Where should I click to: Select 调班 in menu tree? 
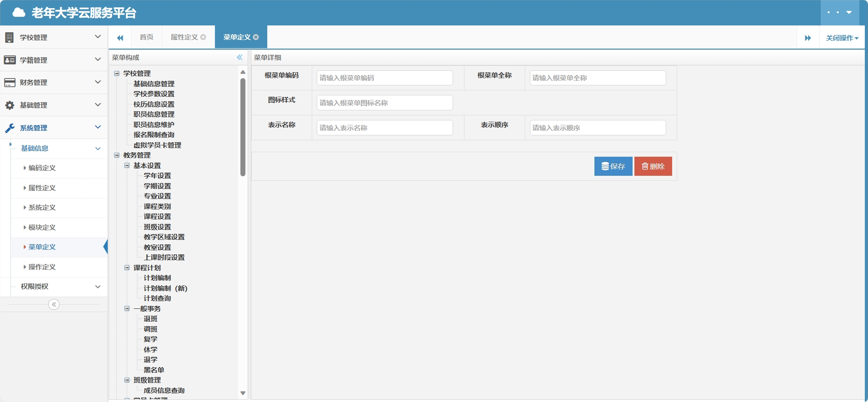coord(150,329)
